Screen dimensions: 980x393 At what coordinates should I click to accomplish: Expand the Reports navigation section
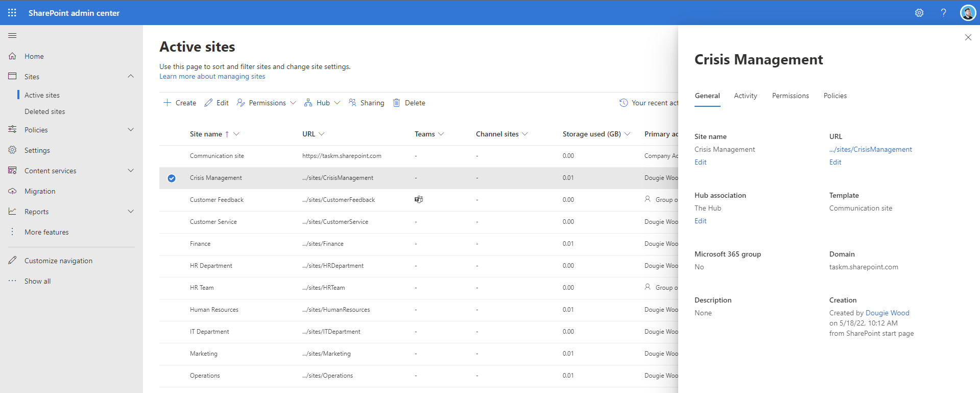[x=131, y=211]
